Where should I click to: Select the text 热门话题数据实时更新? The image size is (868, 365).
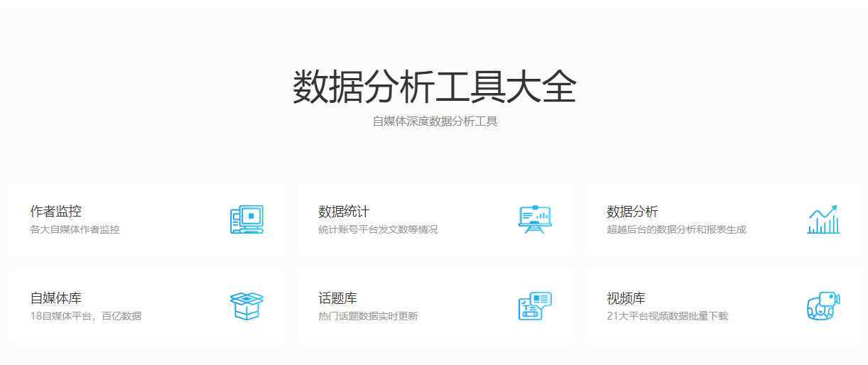click(x=368, y=316)
